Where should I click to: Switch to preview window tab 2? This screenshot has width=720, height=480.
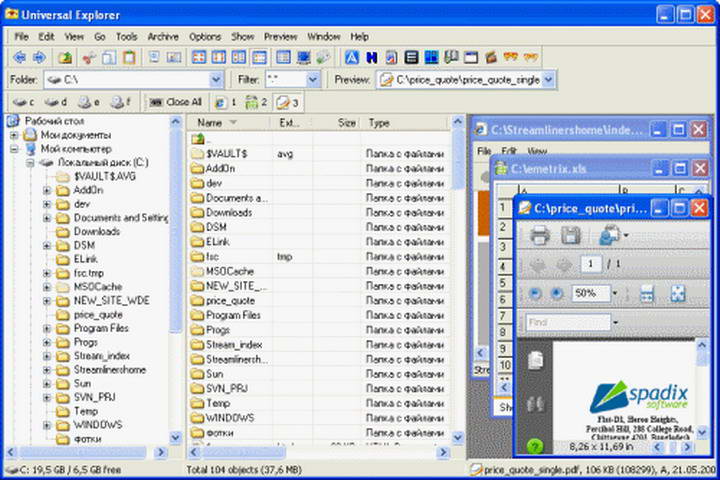[256, 102]
